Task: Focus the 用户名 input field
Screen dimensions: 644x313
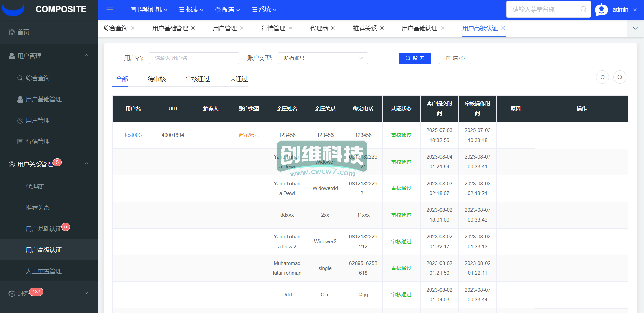Action: pos(194,58)
